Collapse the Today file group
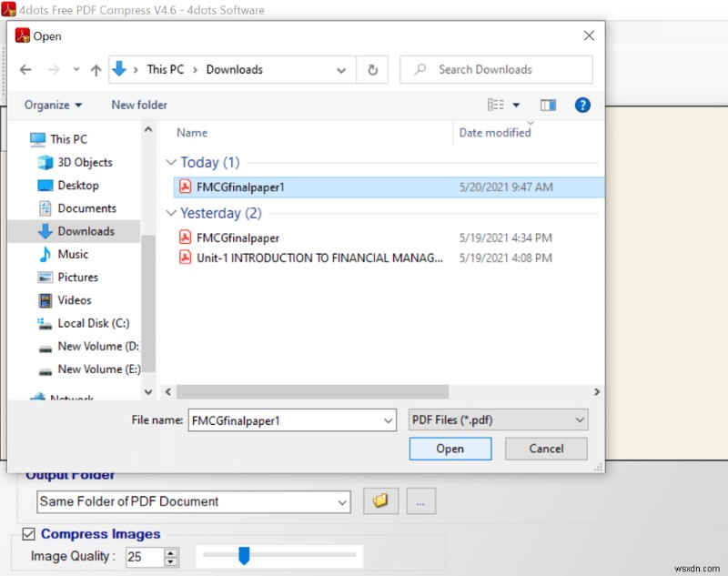 [x=173, y=162]
